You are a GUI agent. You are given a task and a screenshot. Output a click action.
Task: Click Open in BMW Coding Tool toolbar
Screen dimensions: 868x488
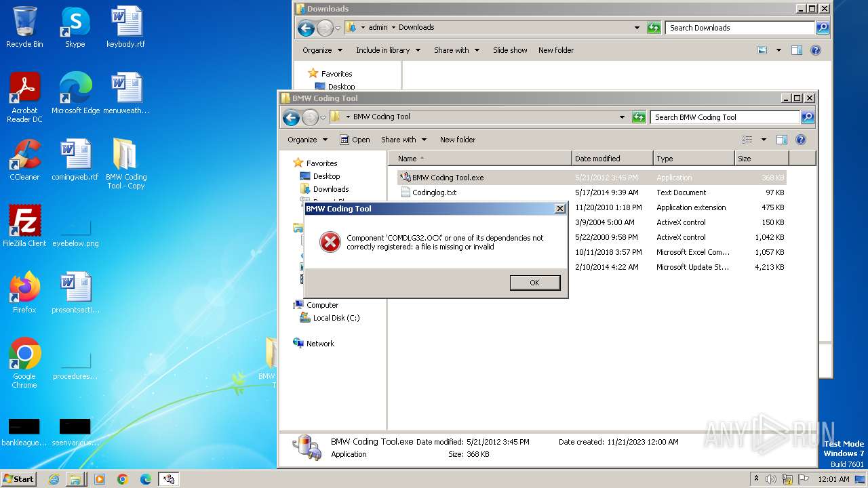pyautogui.click(x=355, y=140)
